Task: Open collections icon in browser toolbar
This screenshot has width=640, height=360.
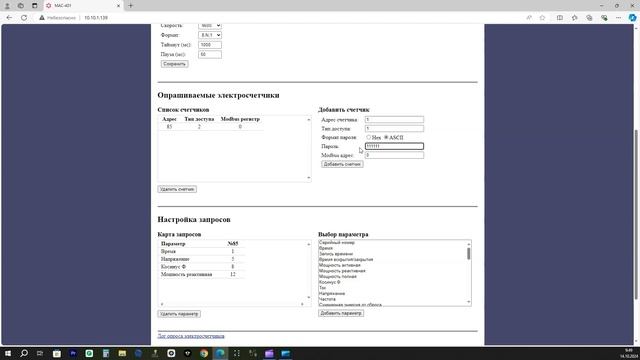Action: [x=589, y=18]
